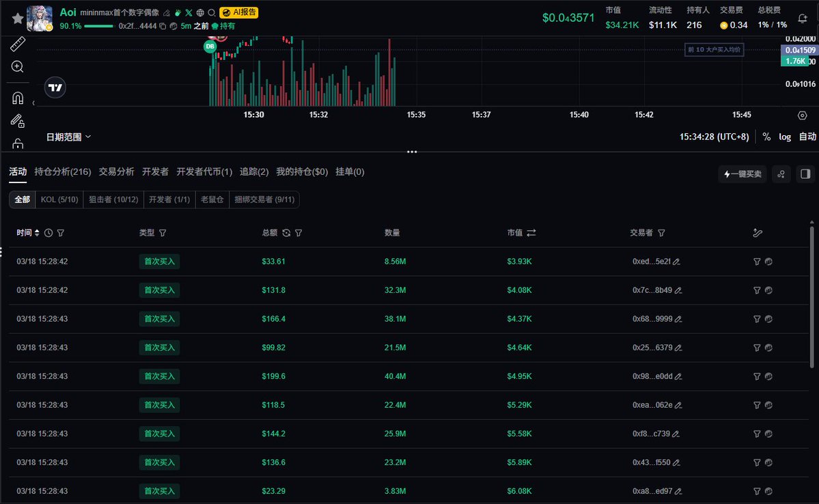
Task: Open the token website globe icon
Action: point(200,12)
